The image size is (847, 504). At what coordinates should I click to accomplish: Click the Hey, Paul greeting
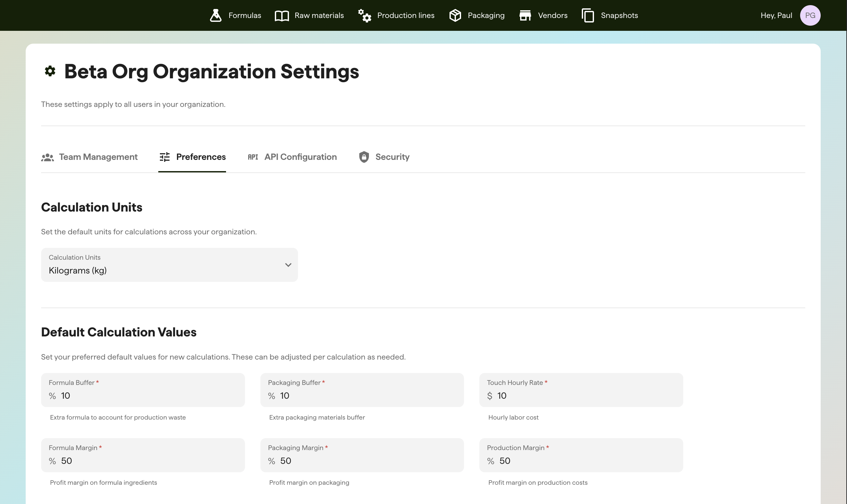[777, 15]
